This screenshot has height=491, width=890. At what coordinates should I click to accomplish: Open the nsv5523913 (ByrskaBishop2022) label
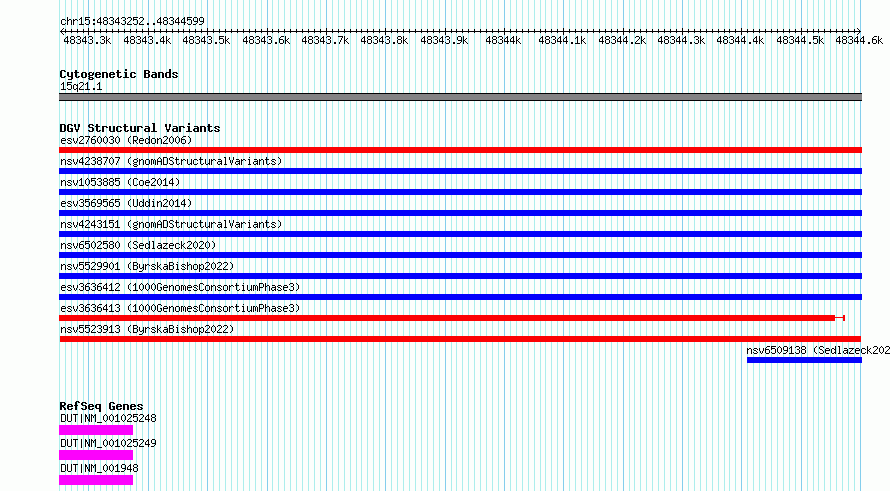coord(147,329)
